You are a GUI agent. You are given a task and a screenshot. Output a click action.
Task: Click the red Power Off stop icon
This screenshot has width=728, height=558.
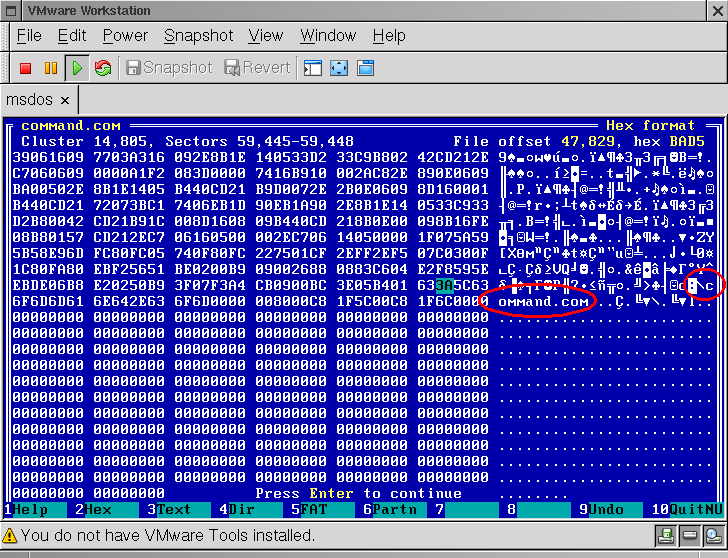(x=26, y=68)
